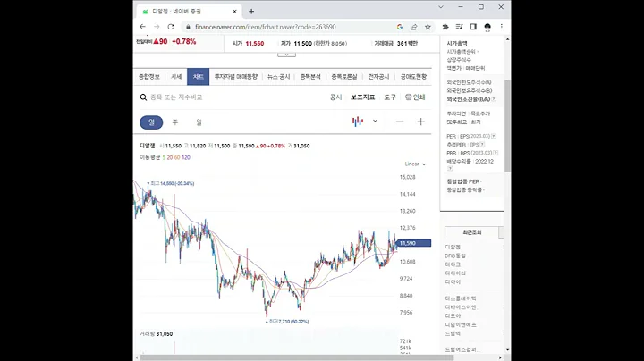
Task: Toggle the 5-day moving average line
Action: pos(164,157)
